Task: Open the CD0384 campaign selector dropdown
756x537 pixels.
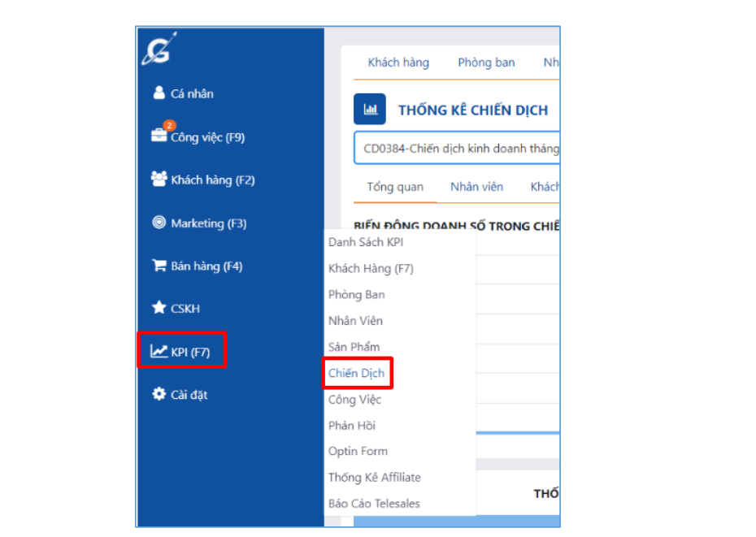Action: [x=457, y=148]
